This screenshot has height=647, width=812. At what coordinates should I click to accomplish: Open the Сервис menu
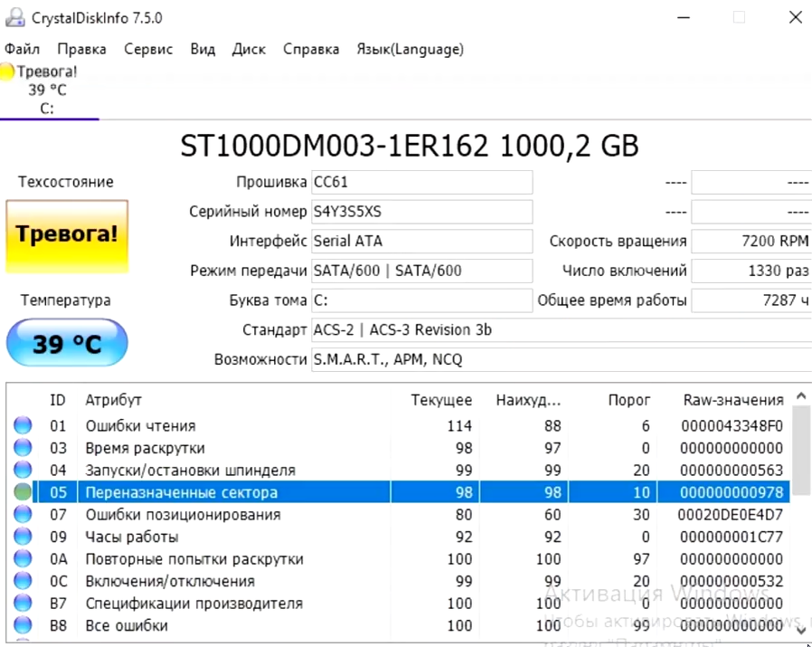tap(148, 49)
